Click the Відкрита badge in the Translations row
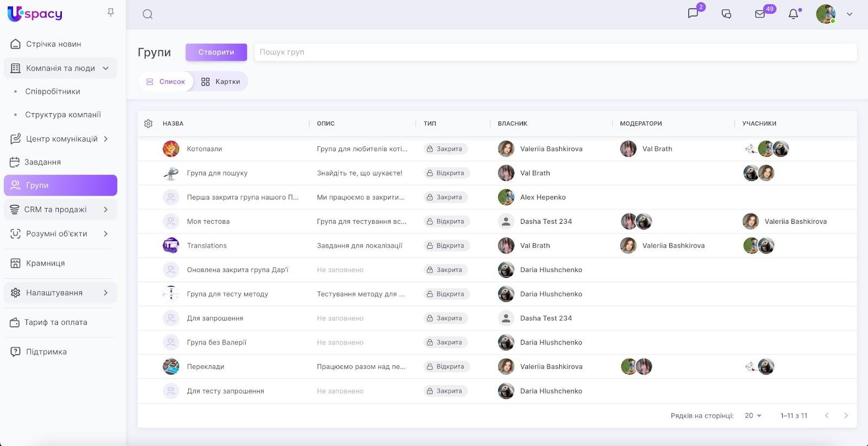 [x=446, y=245]
